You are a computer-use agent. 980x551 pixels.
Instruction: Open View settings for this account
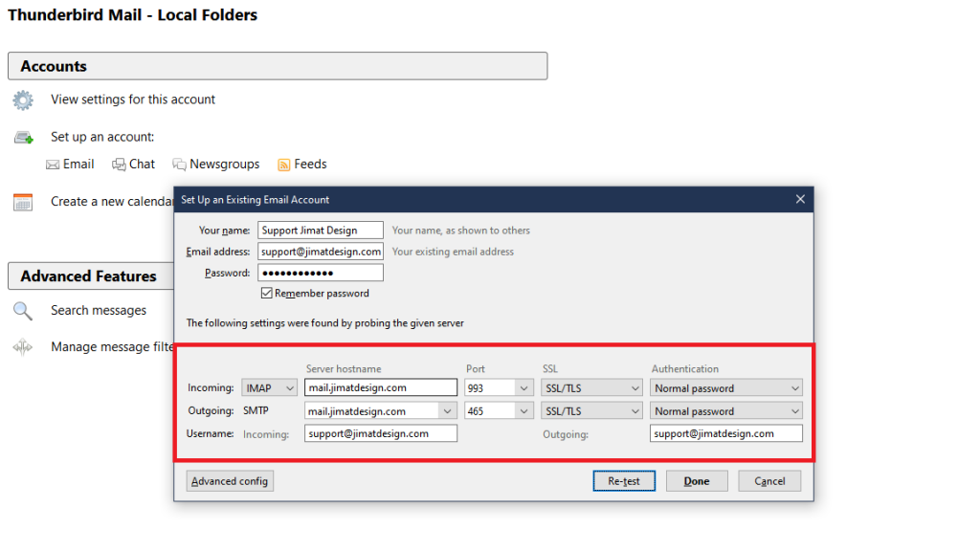pyautogui.click(x=132, y=99)
